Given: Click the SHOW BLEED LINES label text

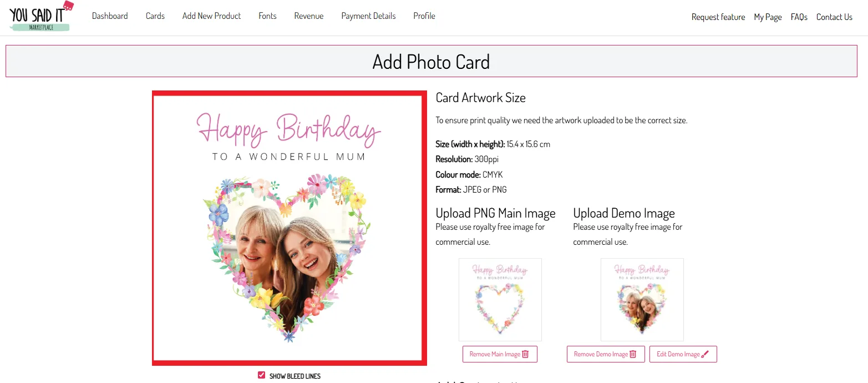Looking at the screenshot, I should click(x=295, y=376).
